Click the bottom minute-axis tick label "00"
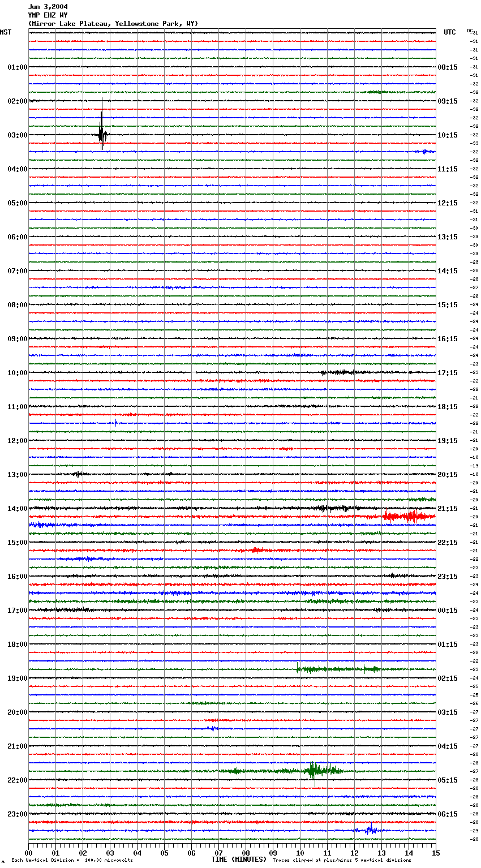 click(x=29, y=853)
